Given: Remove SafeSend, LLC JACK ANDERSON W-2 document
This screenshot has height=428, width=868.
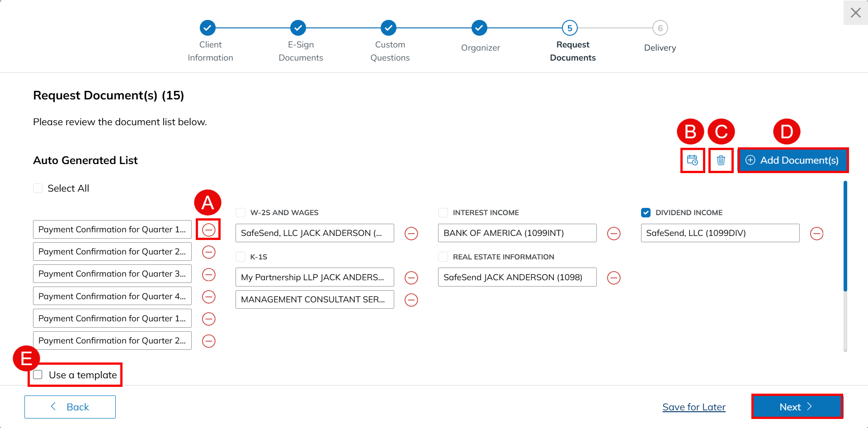Looking at the screenshot, I should click(411, 233).
